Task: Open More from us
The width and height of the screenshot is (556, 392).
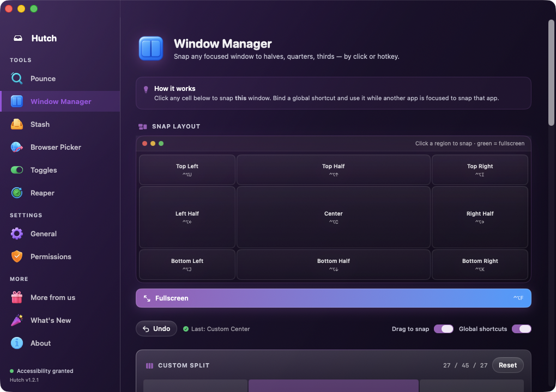Action: point(61,297)
